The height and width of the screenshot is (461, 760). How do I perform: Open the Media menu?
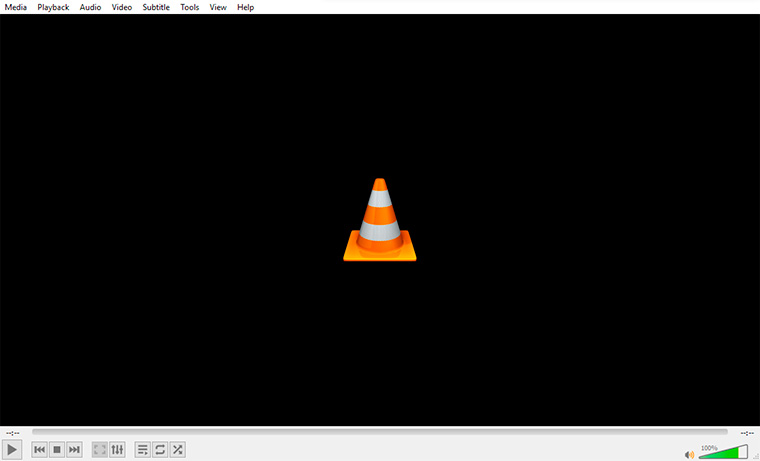[x=16, y=7]
